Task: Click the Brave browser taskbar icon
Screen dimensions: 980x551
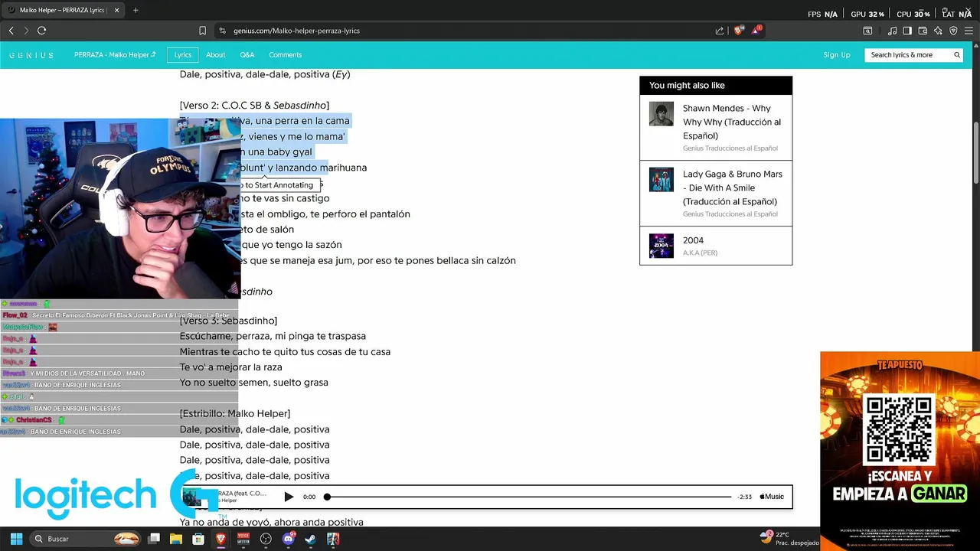Action: click(x=220, y=539)
